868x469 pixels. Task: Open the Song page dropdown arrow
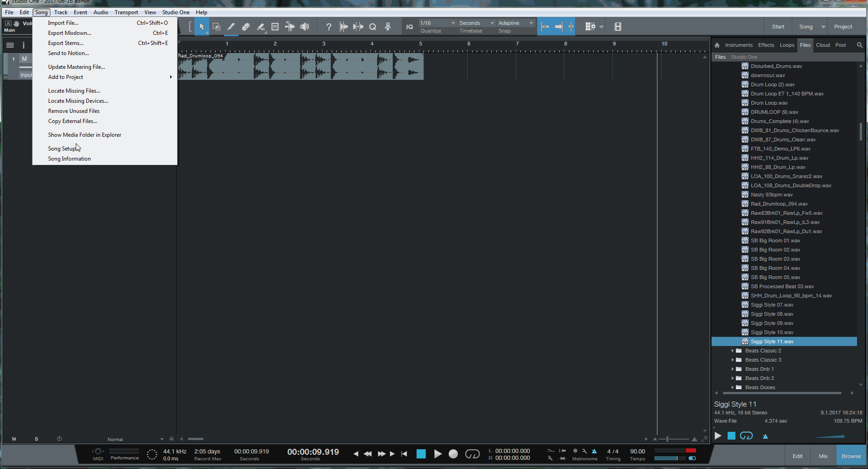[x=823, y=27]
